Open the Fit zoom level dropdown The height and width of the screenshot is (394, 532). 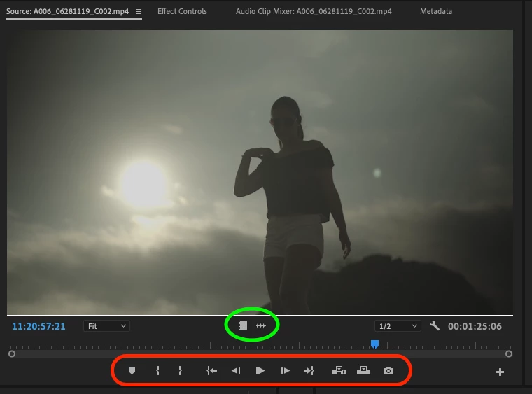click(106, 326)
